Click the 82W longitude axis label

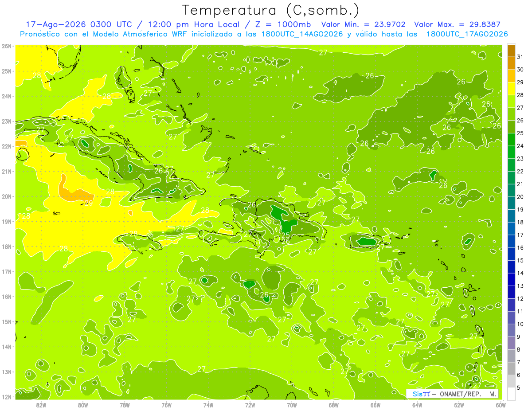coord(41,405)
